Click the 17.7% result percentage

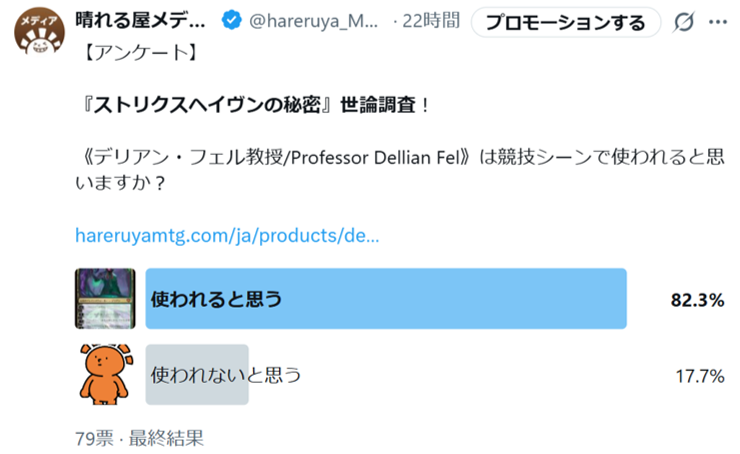pyautogui.click(x=699, y=376)
